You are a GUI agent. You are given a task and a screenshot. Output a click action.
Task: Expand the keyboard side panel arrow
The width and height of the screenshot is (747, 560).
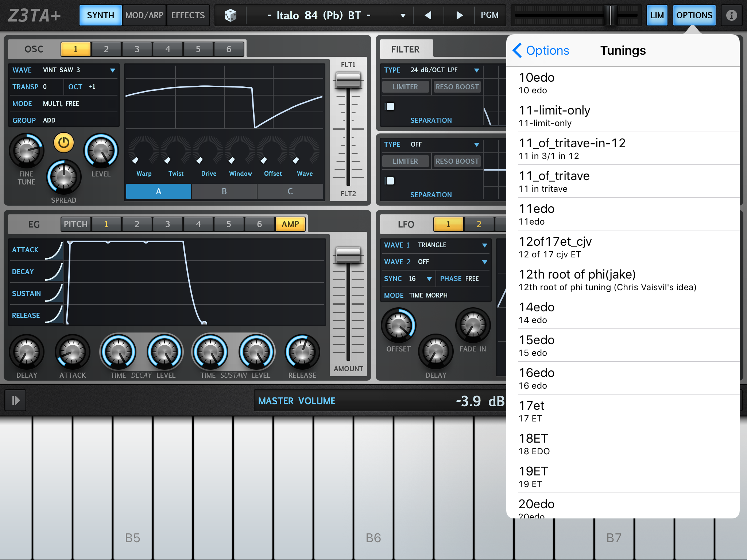tap(15, 400)
